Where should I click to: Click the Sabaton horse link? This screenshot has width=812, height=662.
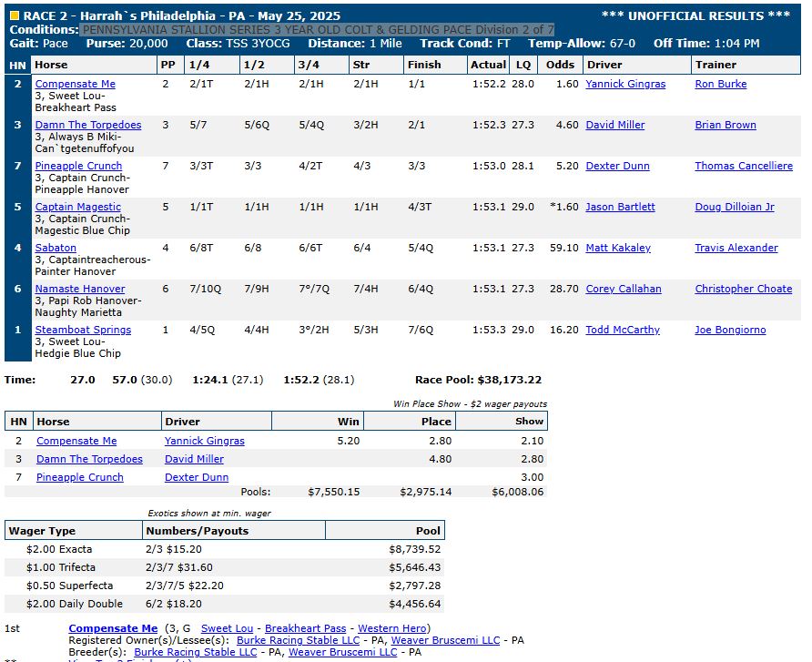click(56, 248)
